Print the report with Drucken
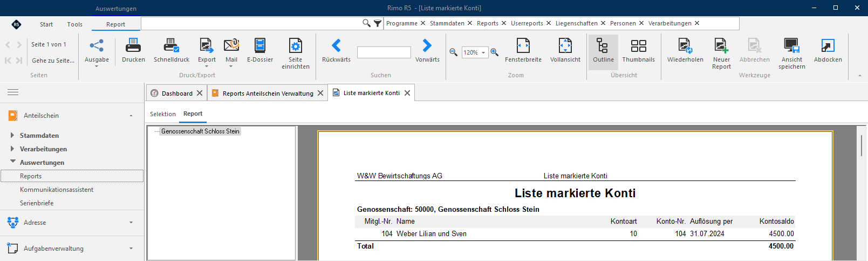 coord(133,51)
